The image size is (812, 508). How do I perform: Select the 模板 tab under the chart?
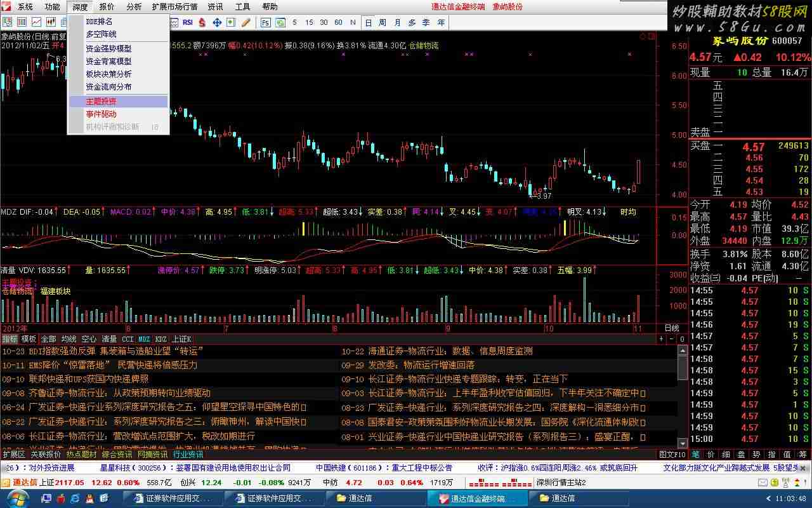(x=29, y=339)
